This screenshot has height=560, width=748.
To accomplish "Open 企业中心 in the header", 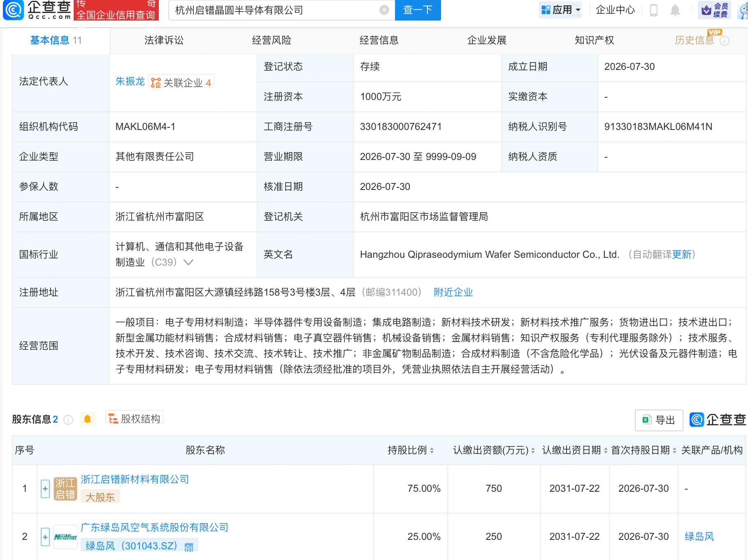I will (615, 10).
